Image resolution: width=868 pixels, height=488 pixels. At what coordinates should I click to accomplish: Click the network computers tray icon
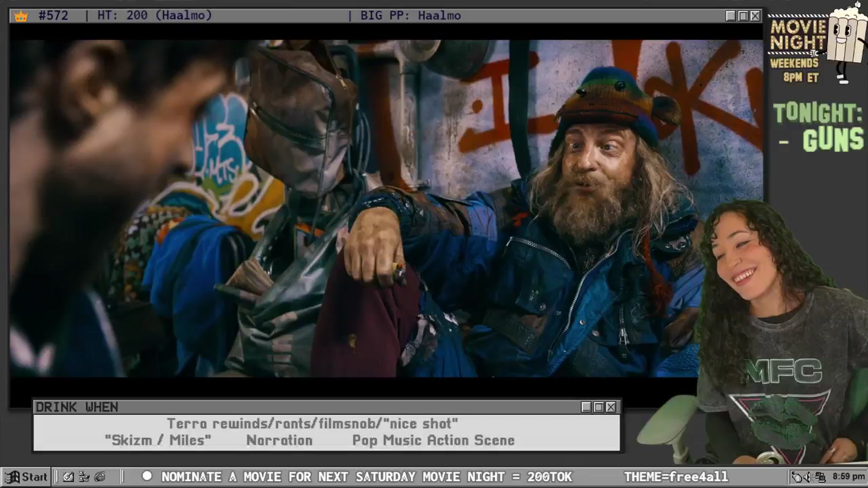(x=820, y=477)
